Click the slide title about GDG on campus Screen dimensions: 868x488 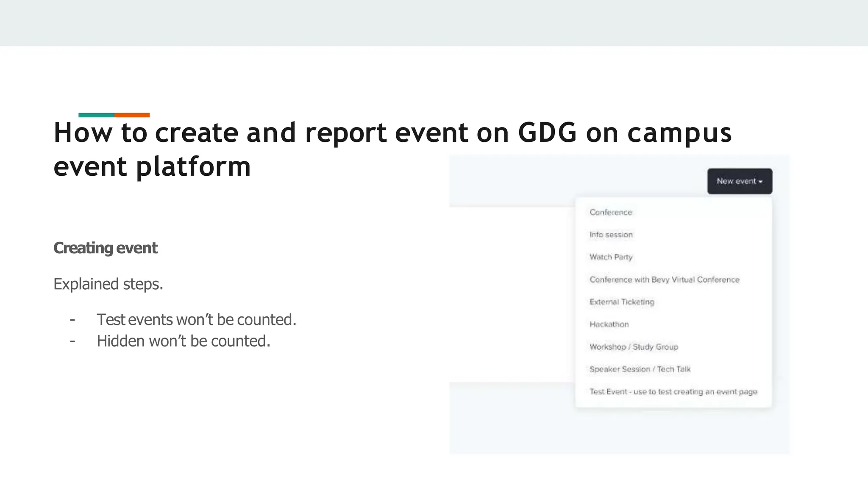[x=392, y=149]
